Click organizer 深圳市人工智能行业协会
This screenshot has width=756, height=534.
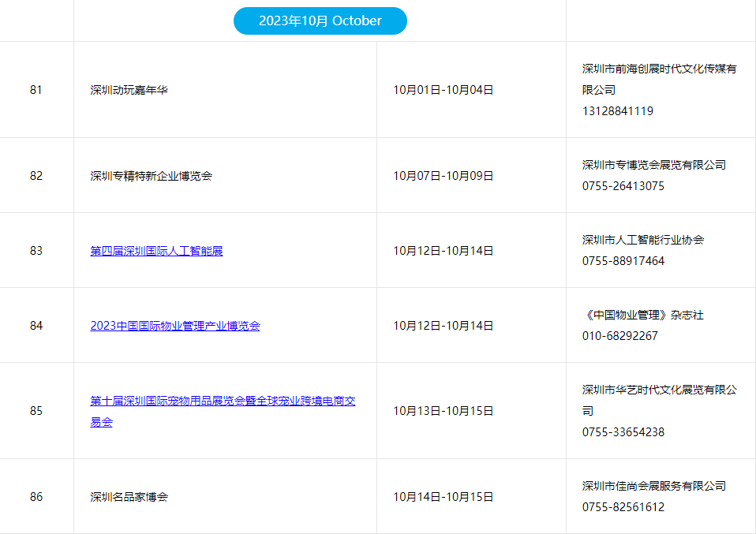[642, 240]
